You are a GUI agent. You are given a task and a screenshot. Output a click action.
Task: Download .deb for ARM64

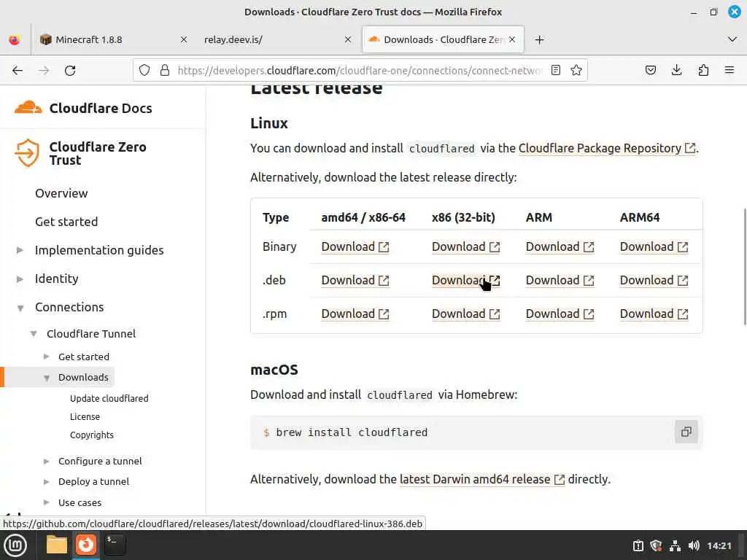pos(654,281)
